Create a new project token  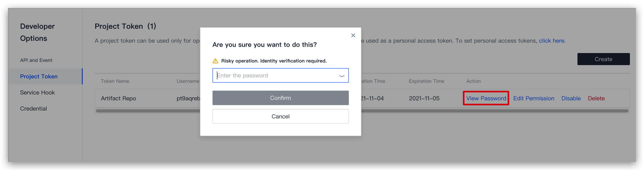[603, 59]
